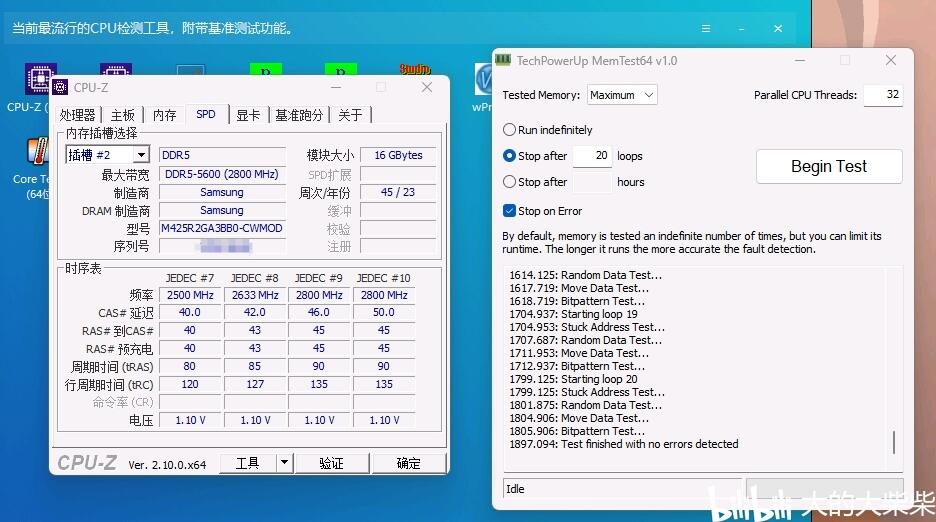Click the CPU-Z window title icon
The image size is (936, 522).
pyautogui.click(x=60, y=88)
